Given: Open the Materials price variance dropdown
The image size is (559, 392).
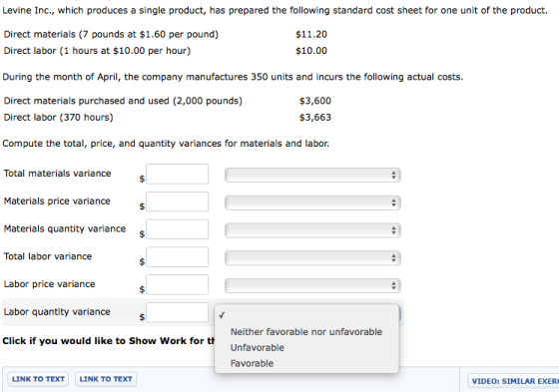Looking at the screenshot, I should click(312, 202).
